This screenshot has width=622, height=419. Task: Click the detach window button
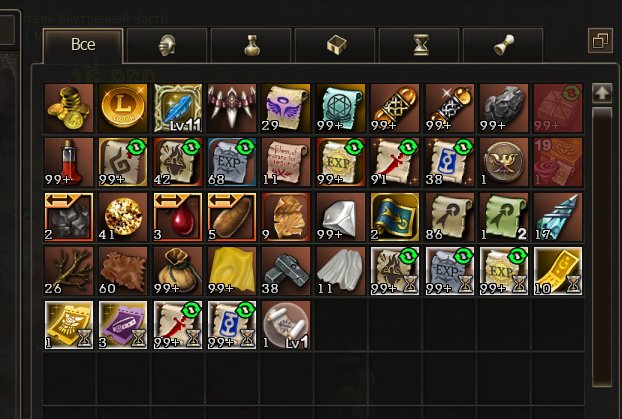(600, 40)
